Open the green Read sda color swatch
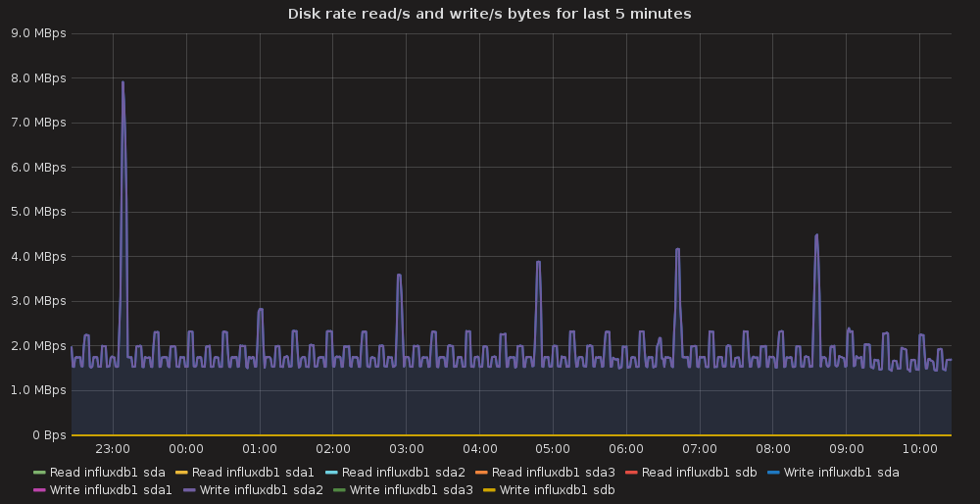 coord(39,473)
